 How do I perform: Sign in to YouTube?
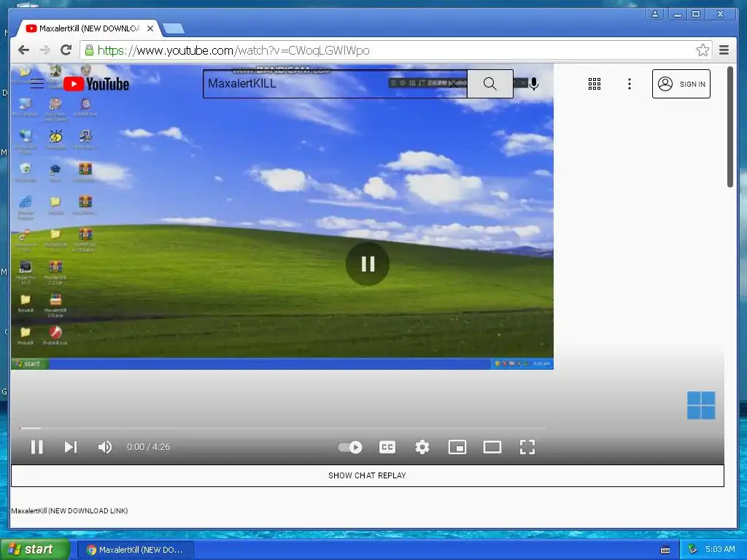coord(681,84)
